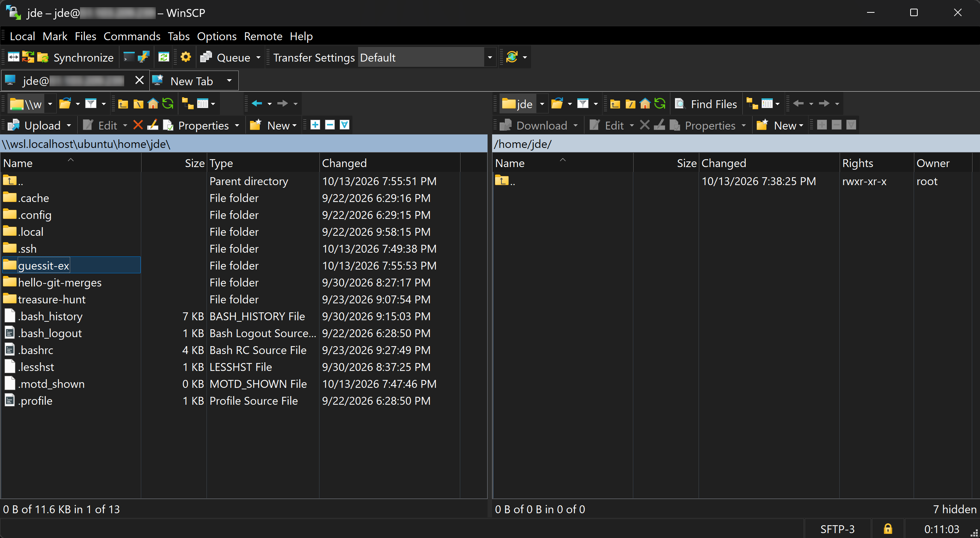Image resolution: width=980 pixels, height=538 pixels.
Task: Expand the Queue dropdown arrow
Action: tap(259, 57)
